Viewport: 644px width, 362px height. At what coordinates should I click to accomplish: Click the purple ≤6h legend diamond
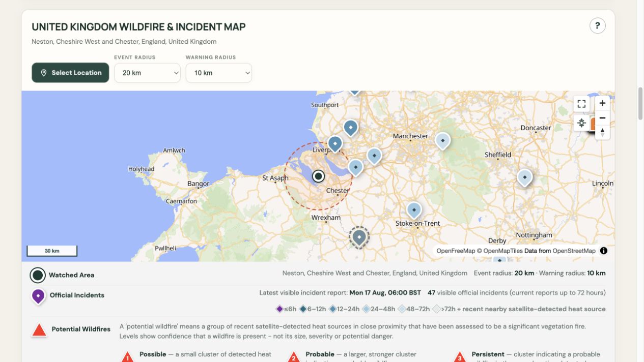click(279, 309)
